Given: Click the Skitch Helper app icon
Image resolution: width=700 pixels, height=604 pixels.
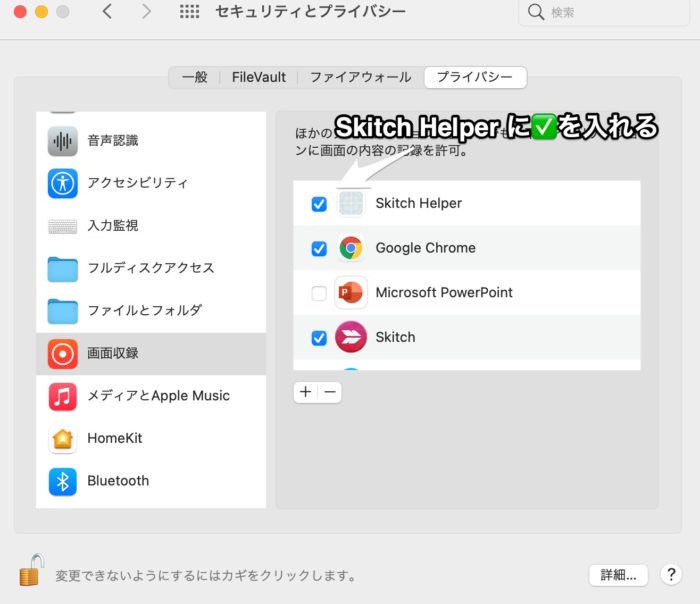Looking at the screenshot, I should 351,203.
